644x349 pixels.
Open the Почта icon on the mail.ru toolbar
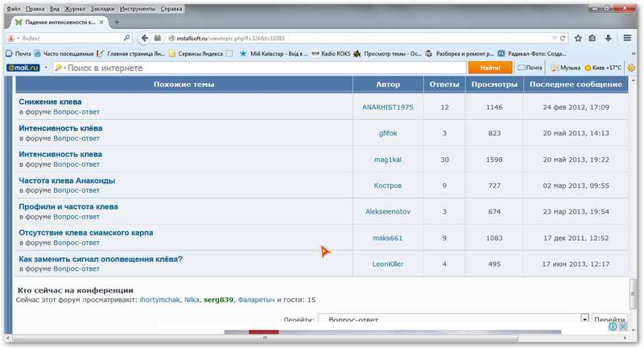[x=530, y=68]
